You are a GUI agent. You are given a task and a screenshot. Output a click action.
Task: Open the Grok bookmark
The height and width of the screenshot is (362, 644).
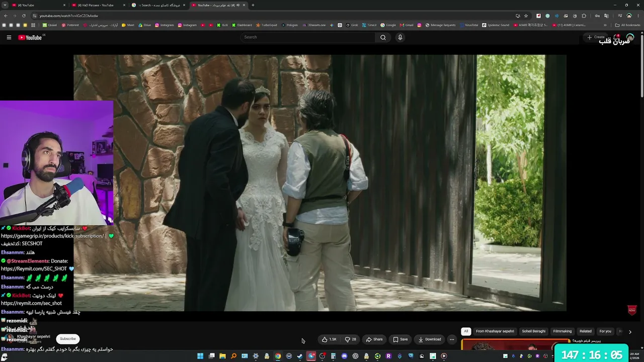tap(352, 25)
